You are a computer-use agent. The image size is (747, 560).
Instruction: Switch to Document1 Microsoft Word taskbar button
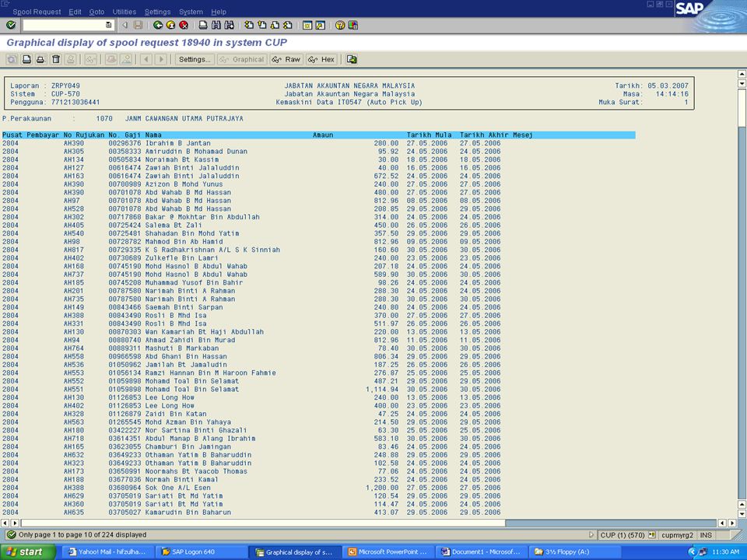[x=482, y=552]
